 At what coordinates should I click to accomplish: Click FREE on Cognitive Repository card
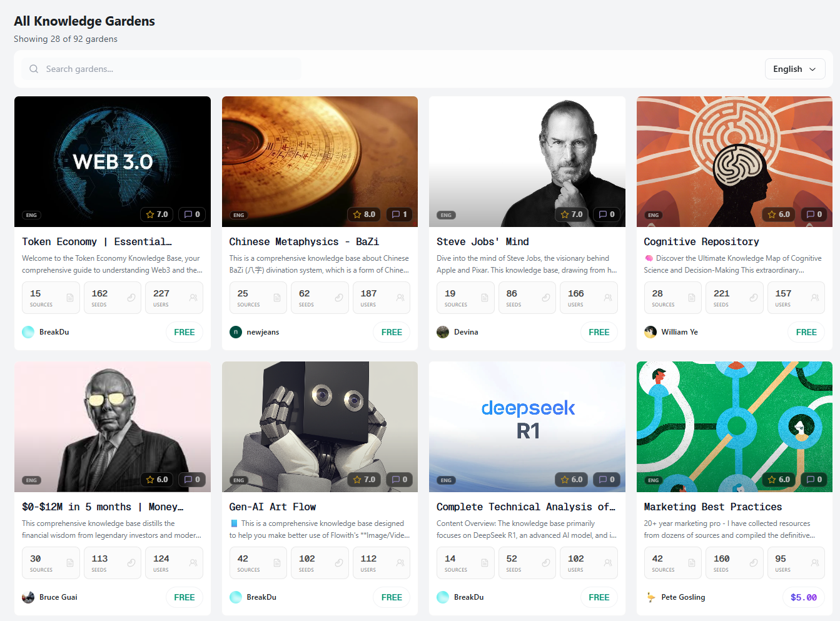click(806, 332)
